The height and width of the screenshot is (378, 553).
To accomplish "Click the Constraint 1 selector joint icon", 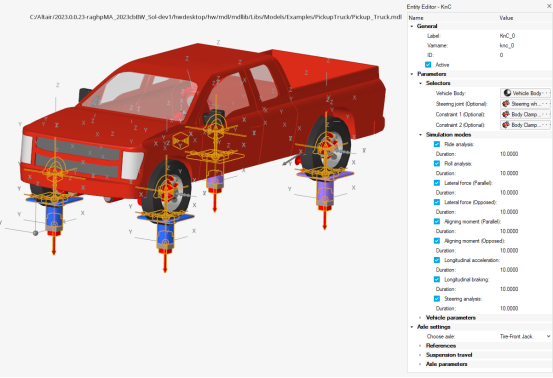I will pos(506,114).
